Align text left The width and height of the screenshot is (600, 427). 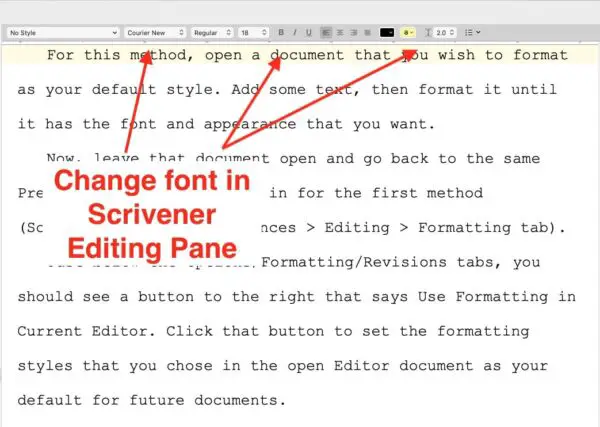[326, 33]
